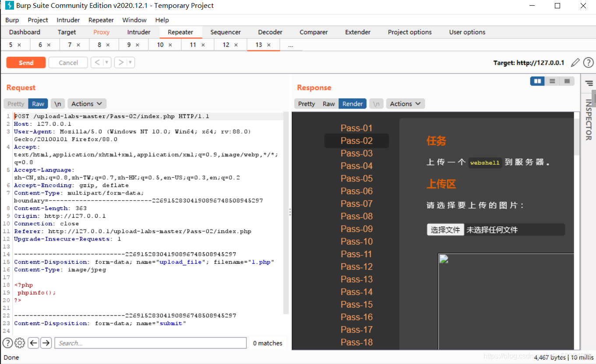Image resolution: width=596 pixels, height=364 pixels.
Task: Click the Inspector panel menu icon
Action: point(589,83)
